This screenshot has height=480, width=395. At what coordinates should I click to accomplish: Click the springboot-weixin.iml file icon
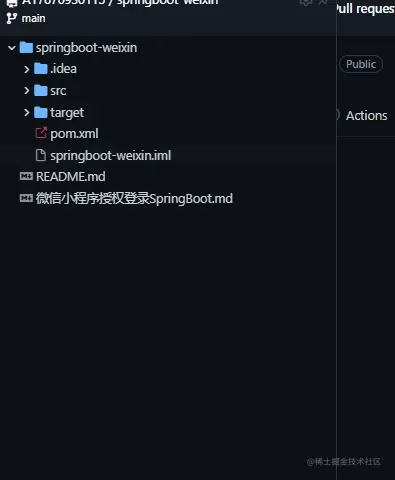[41, 155]
